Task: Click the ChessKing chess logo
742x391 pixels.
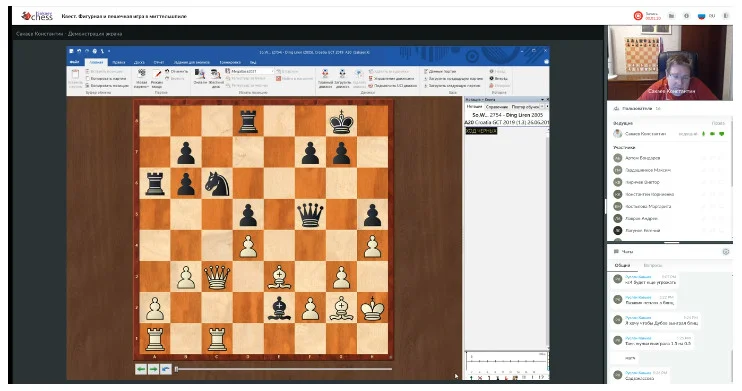Action: [x=37, y=16]
